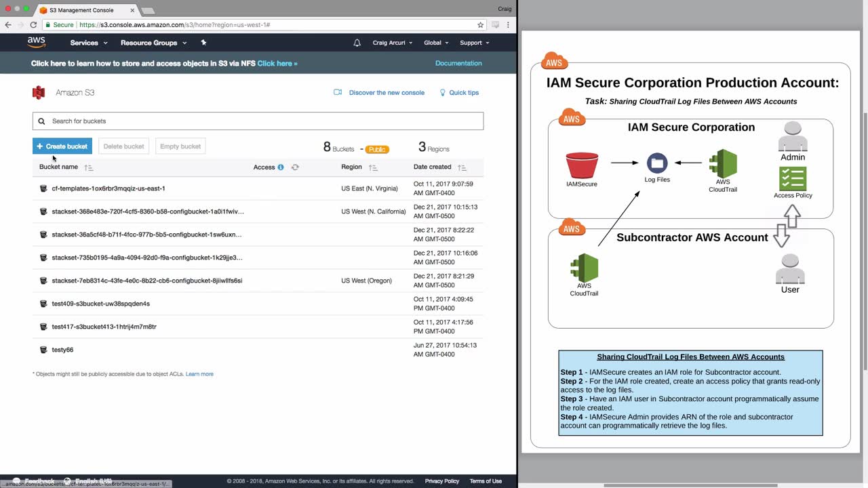Click the Discover the new console video icon
The image size is (868, 488).
point(338,92)
